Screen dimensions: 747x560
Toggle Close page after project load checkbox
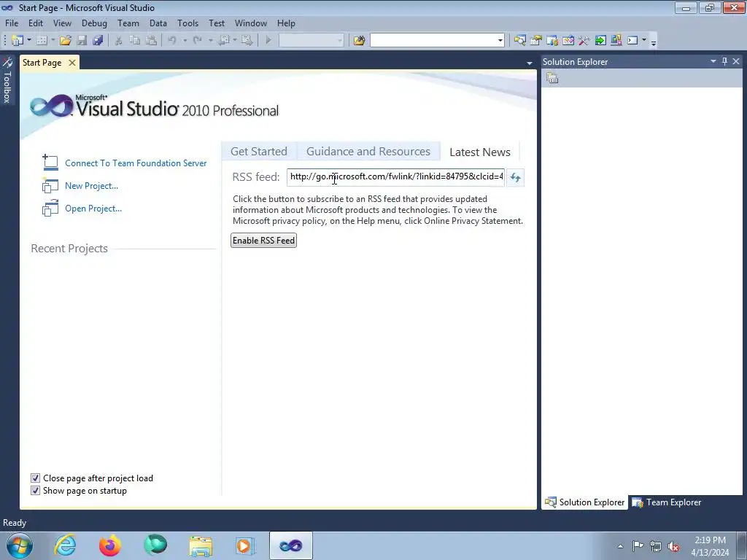pos(35,478)
